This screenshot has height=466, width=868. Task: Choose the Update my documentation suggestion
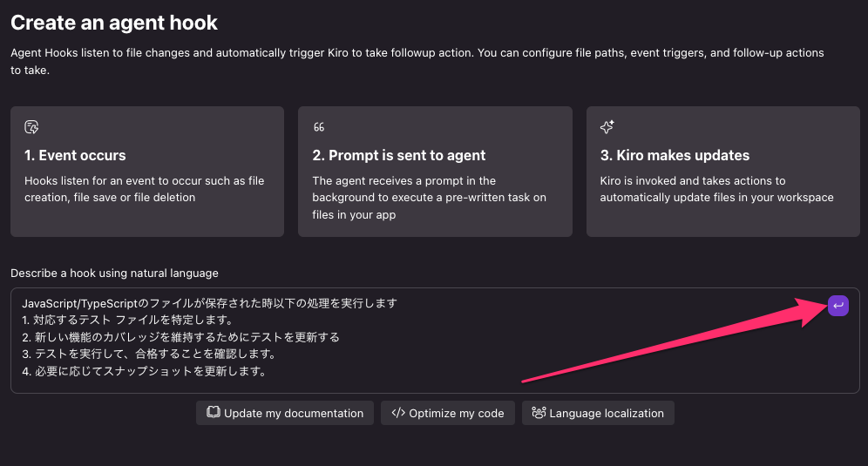coord(284,413)
